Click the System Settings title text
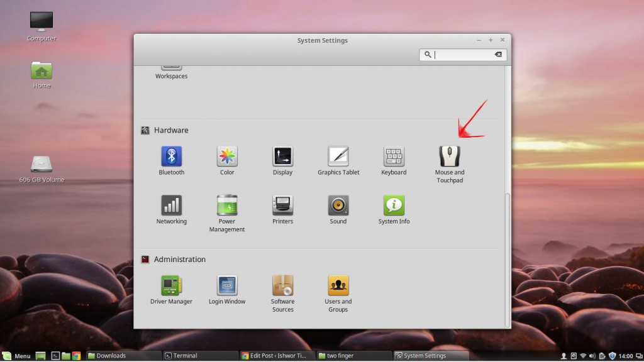The image size is (644, 362). coord(323,40)
